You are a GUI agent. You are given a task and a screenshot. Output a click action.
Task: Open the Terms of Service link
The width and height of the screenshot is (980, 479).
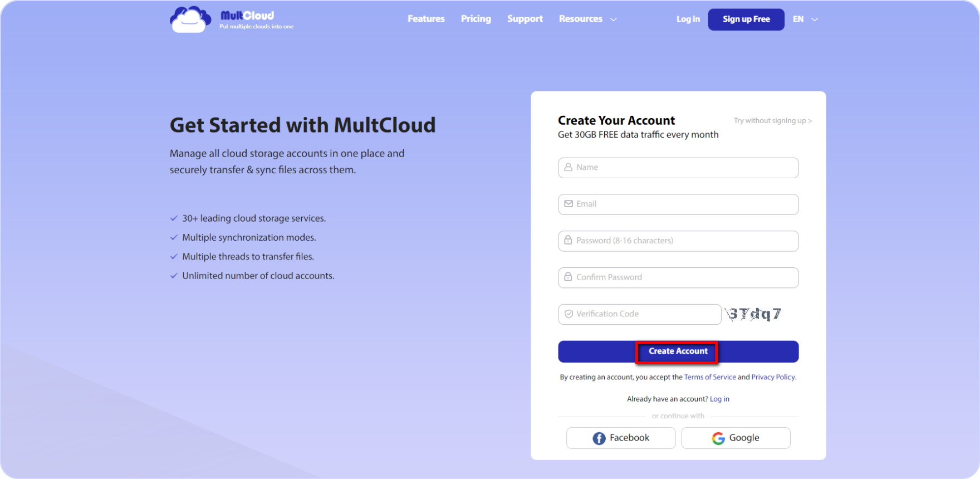pyautogui.click(x=710, y=377)
